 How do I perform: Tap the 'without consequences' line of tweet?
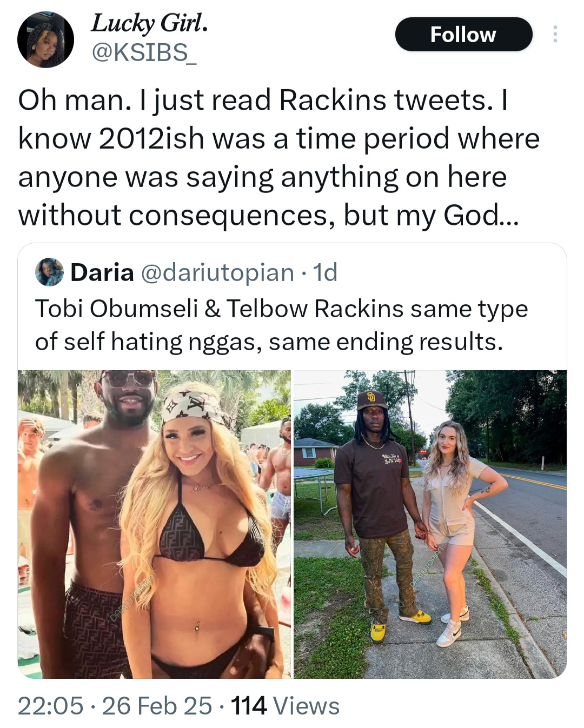tap(268, 215)
